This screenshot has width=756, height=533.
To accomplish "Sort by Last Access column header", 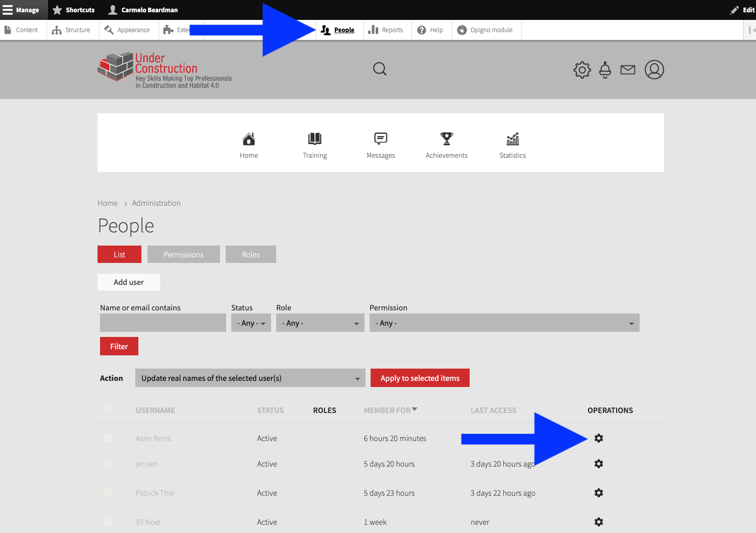I will pos(494,410).
